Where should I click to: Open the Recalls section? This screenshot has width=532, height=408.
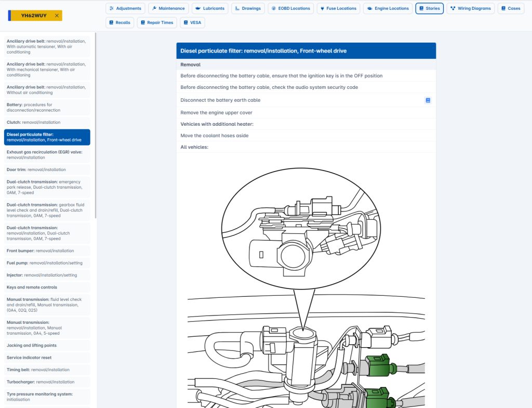(119, 22)
